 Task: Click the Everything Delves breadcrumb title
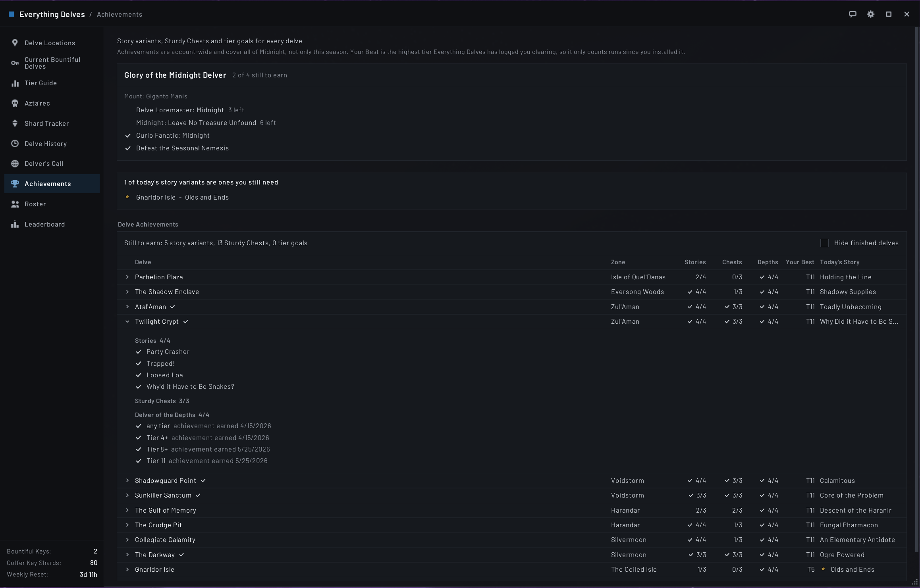(52, 14)
